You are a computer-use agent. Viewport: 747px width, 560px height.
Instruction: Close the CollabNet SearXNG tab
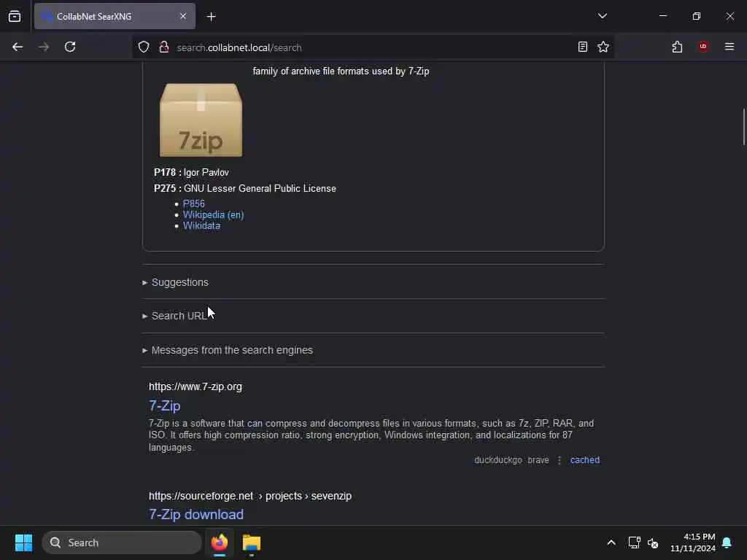[x=183, y=16]
